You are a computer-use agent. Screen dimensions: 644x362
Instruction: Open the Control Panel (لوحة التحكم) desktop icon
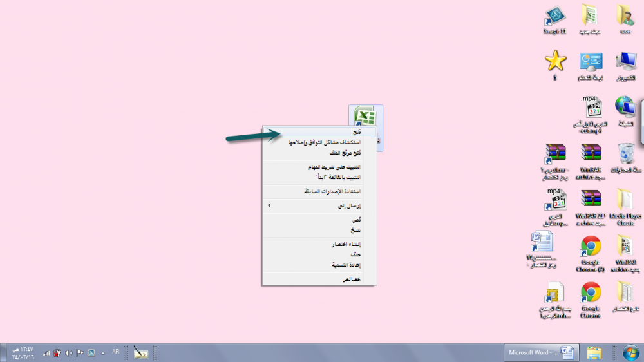[591, 62]
